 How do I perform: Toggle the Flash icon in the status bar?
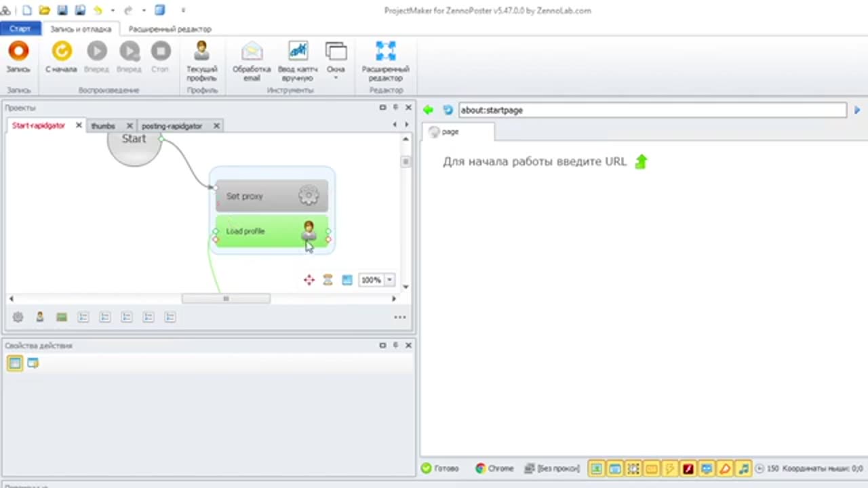point(688,468)
